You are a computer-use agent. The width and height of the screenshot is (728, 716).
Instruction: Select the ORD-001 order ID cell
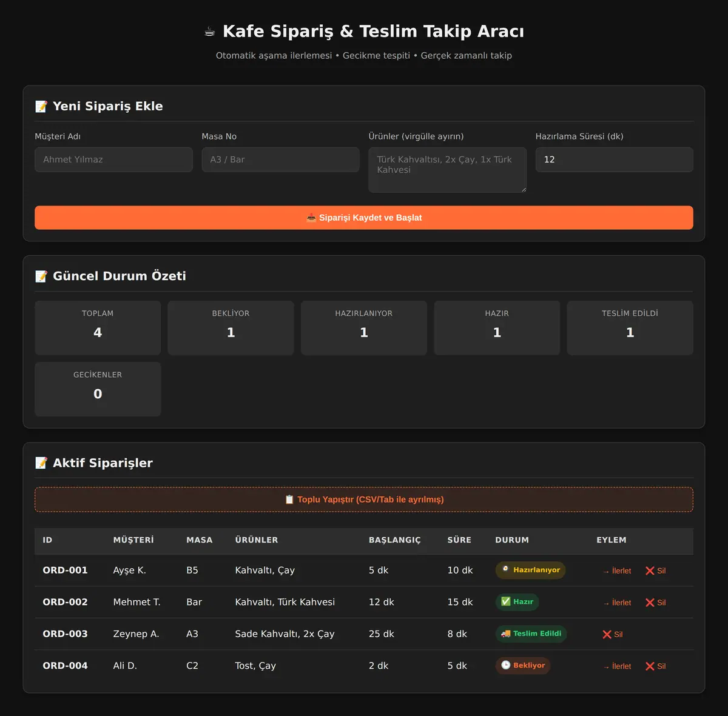[65, 570]
